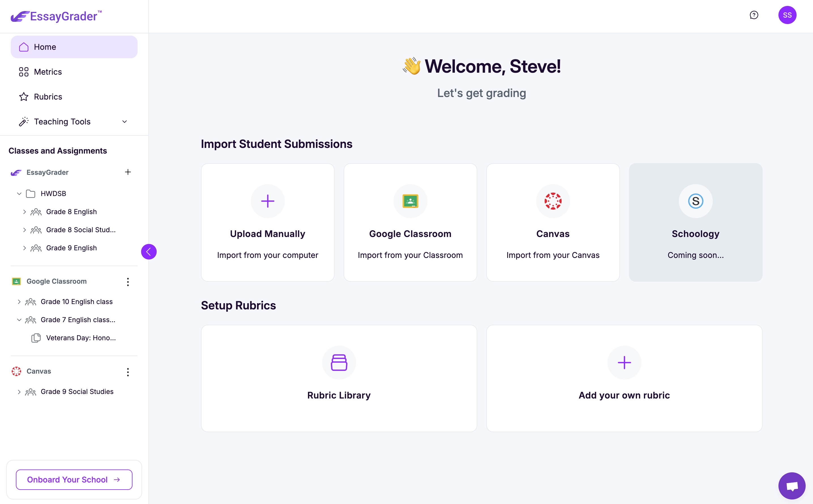
Task: Collapse the sidebar with purple arrow button
Action: click(149, 252)
